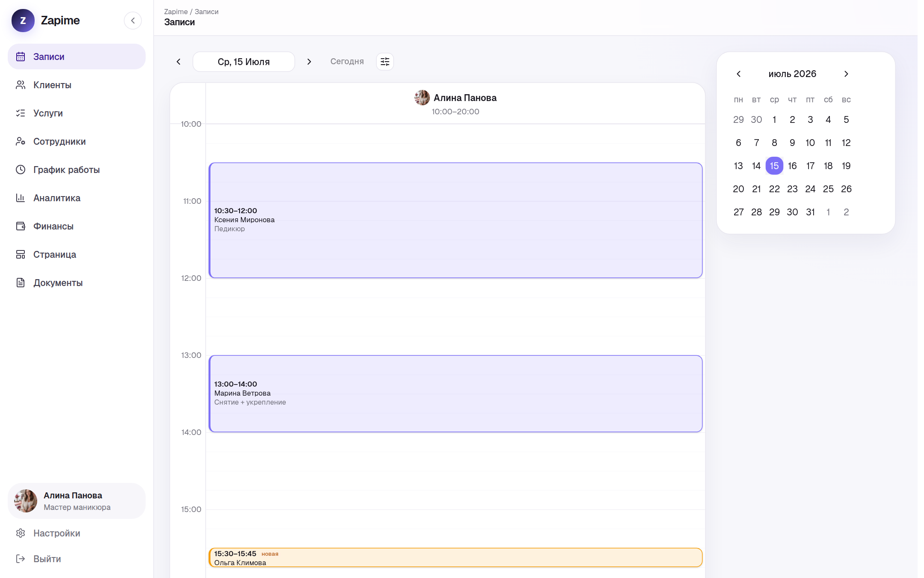Screen dimensions: 924x578
Task: Open the Аналитика section in the sidebar
Action: point(77,198)
